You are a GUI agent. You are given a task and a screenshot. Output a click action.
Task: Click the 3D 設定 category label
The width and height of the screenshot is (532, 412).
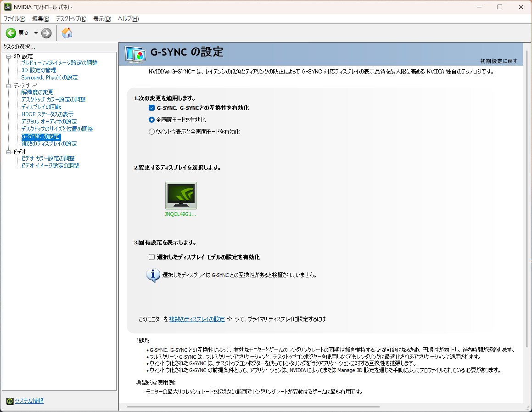[23, 56]
